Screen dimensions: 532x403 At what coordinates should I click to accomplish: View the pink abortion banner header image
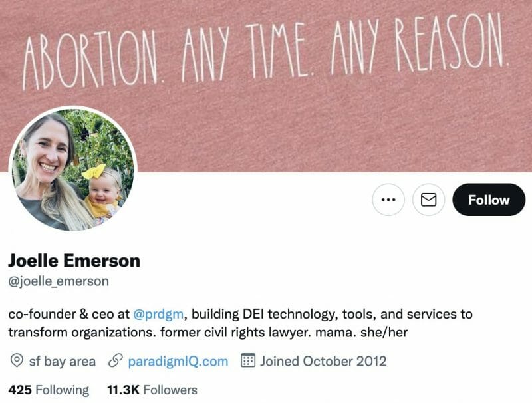tap(266, 86)
